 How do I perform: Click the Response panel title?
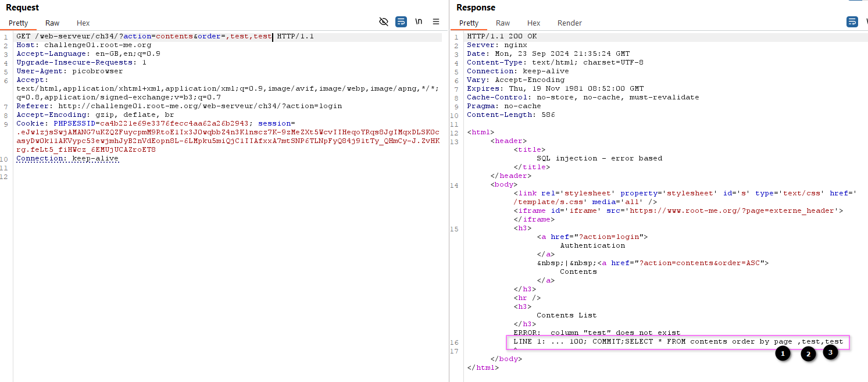476,8
